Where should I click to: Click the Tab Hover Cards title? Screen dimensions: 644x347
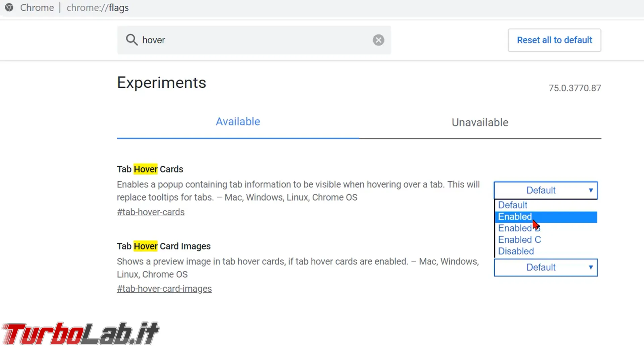point(150,169)
